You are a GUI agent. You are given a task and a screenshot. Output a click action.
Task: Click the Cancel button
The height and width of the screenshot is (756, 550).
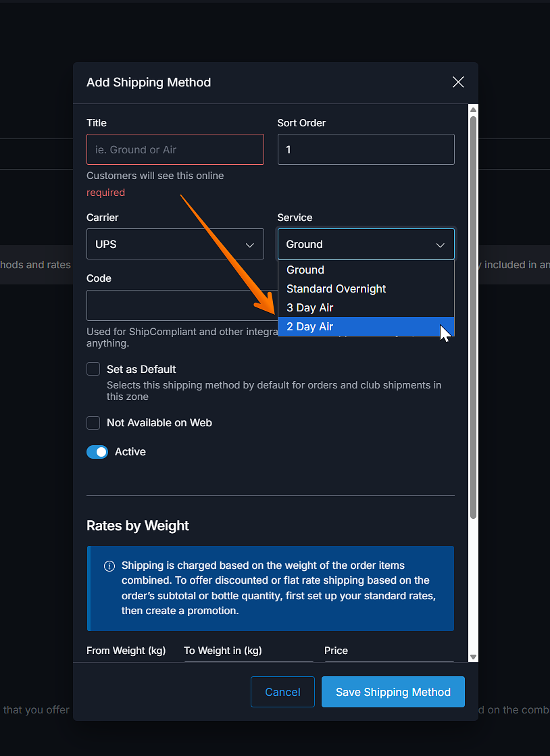coord(282,692)
